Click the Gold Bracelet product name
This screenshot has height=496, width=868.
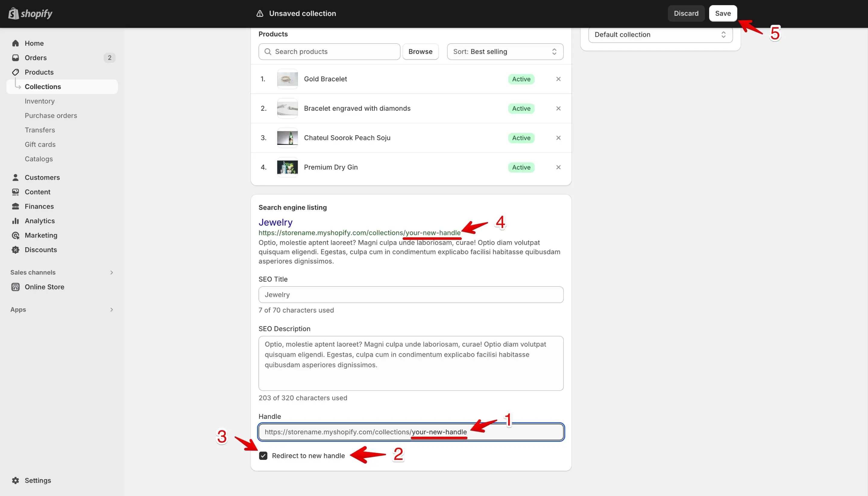point(325,79)
